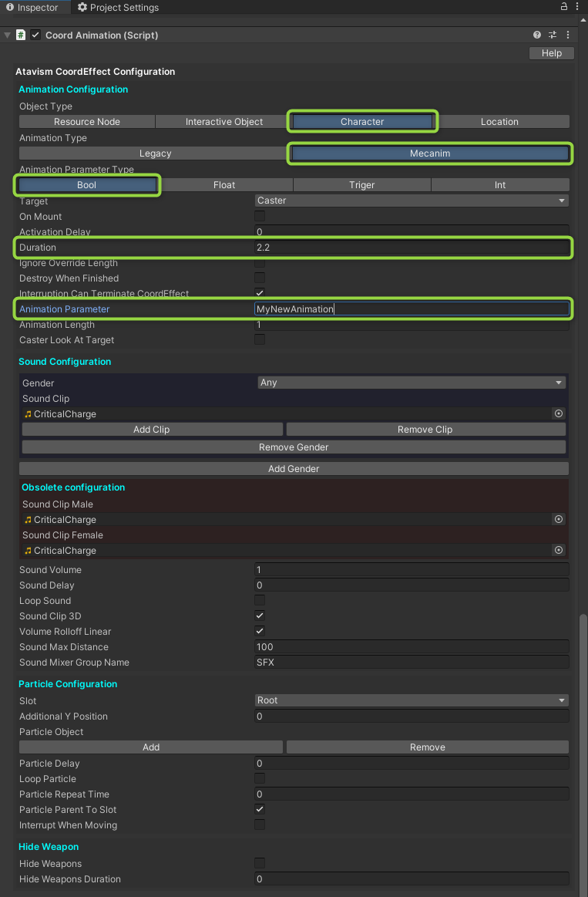The width and height of the screenshot is (588, 897).
Task: Open the Gender dropdown set to Any
Action: click(411, 383)
